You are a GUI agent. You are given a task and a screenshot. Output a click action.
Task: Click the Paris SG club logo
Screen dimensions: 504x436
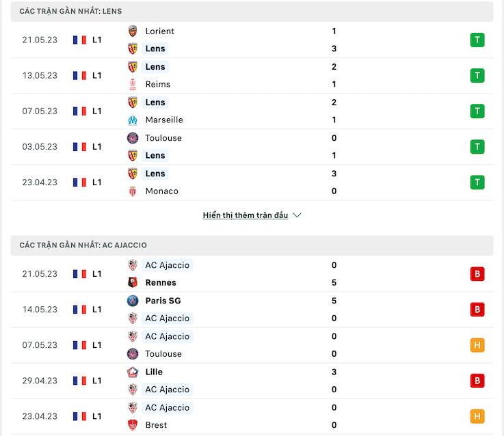coord(133,301)
